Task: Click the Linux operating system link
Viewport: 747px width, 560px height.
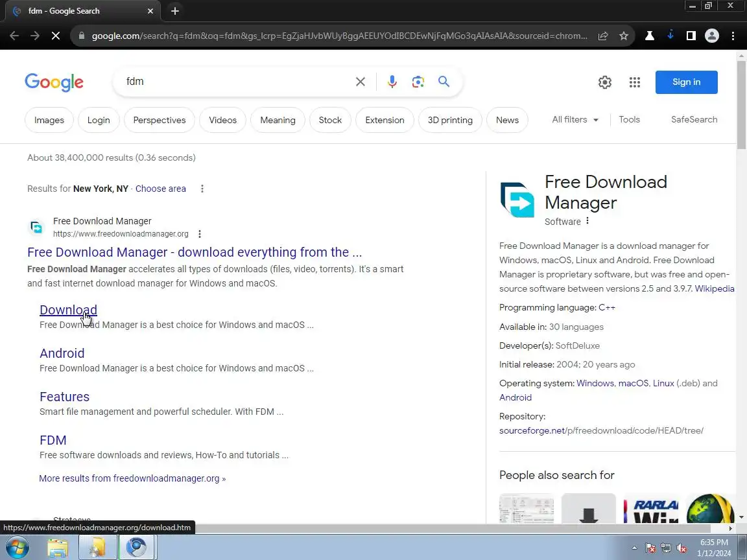Action: (663, 383)
